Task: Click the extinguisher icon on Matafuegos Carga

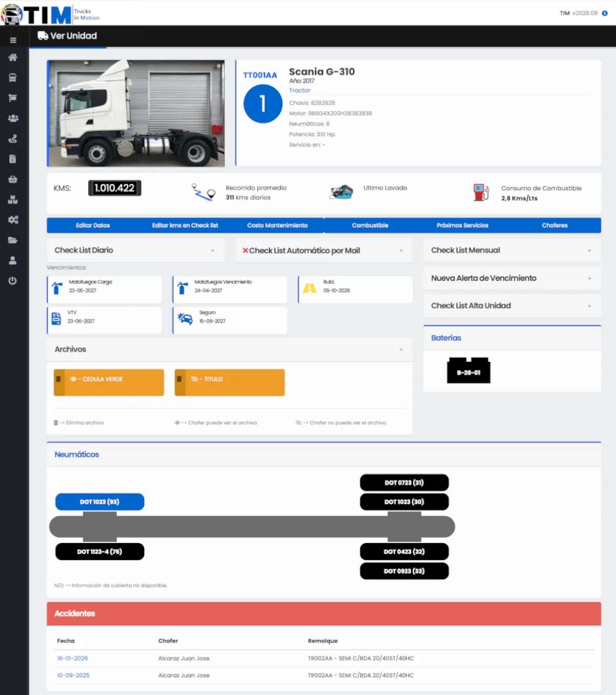Action: point(57,288)
